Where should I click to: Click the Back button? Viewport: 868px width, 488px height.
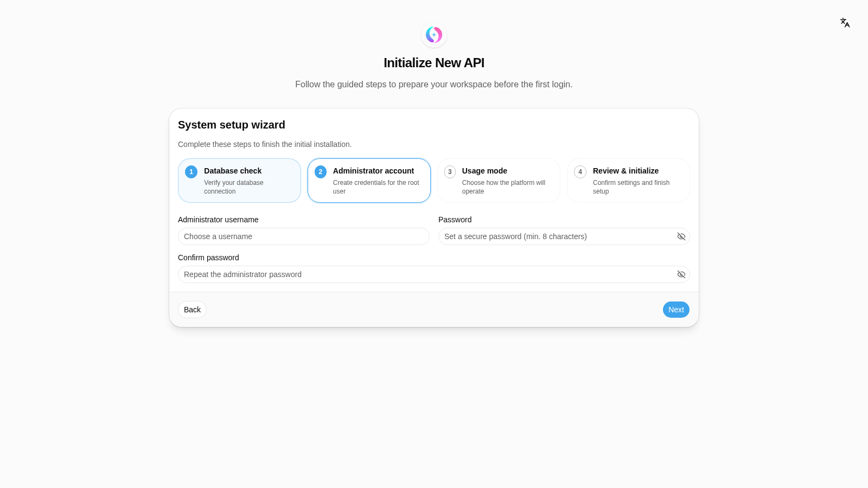pyautogui.click(x=192, y=310)
